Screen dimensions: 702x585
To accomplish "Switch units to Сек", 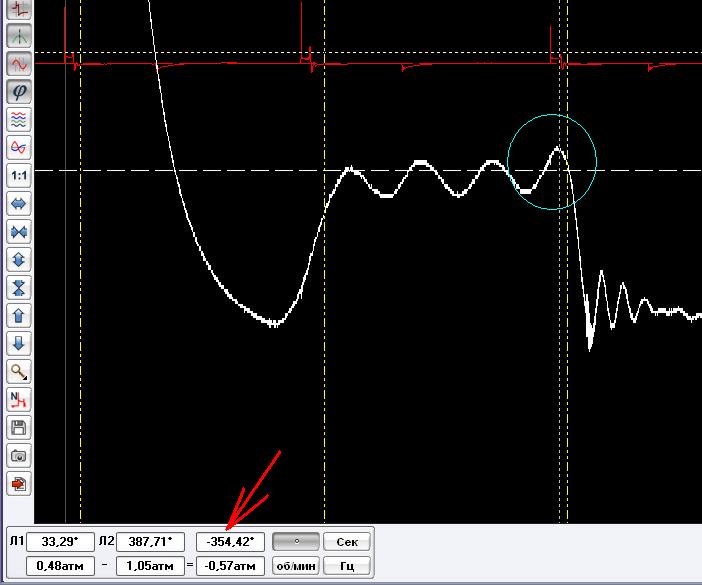I will click(x=347, y=542).
